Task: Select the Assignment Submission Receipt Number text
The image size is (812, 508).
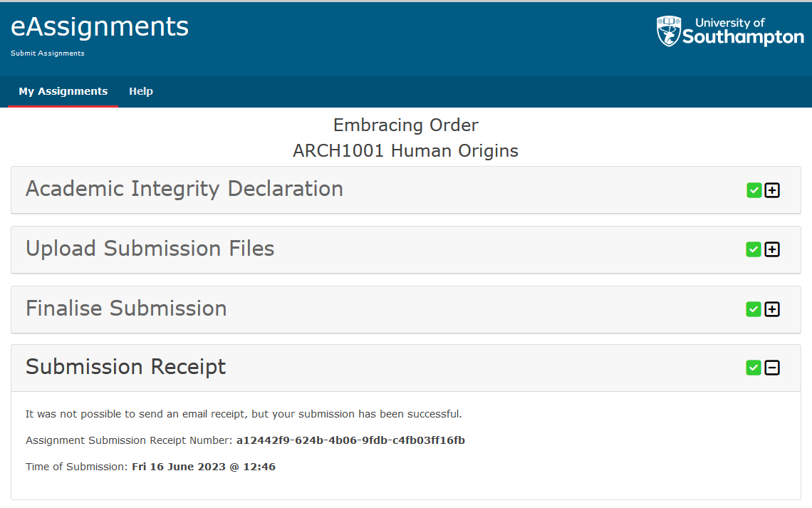Action: tap(350, 440)
